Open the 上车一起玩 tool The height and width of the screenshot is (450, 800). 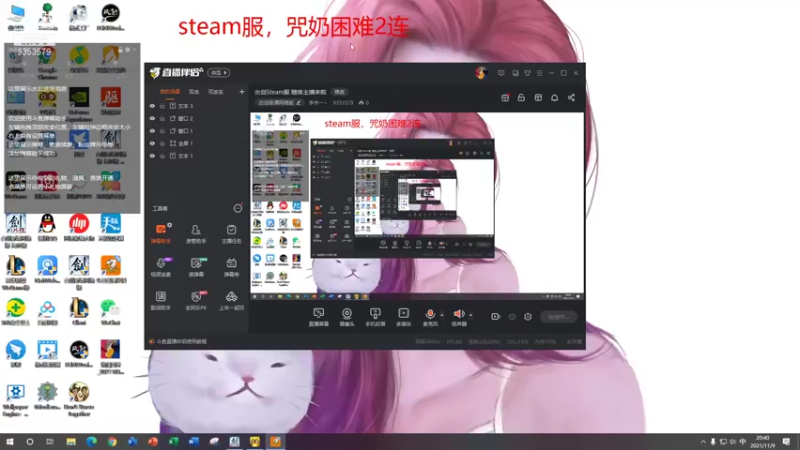click(x=231, y=301)
